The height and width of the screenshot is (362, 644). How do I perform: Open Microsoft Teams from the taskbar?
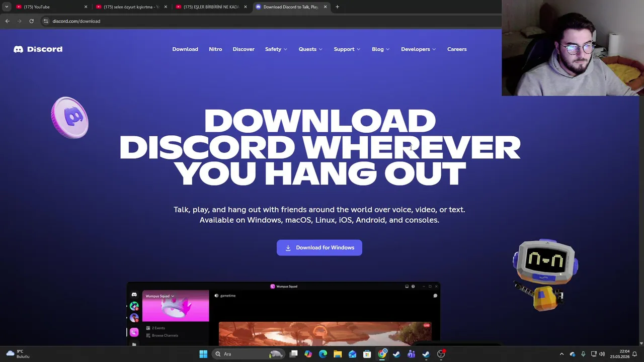[411, 354]
